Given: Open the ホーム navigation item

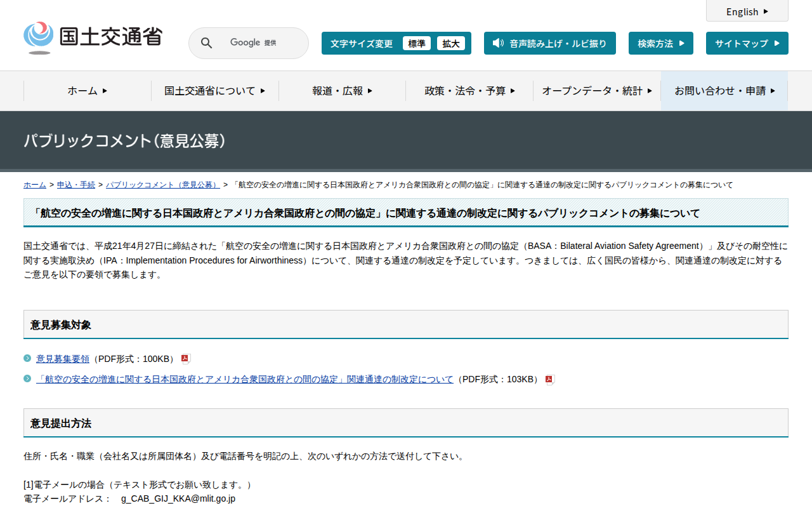Looking at the screenshot, I should coord(88,91).
